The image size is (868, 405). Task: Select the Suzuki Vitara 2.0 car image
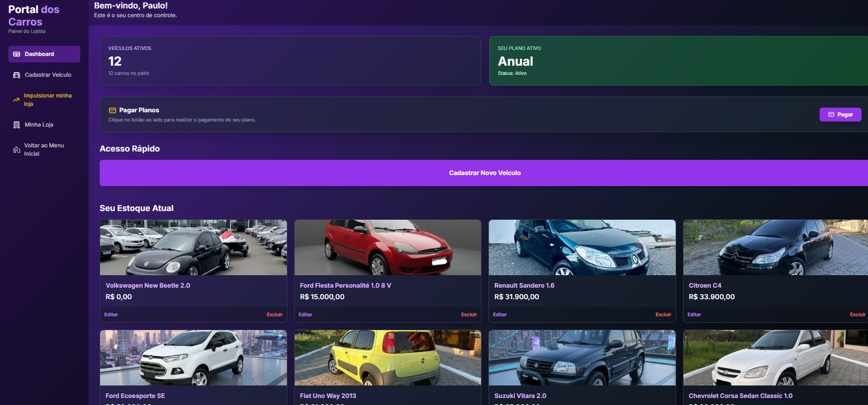point(582,358)
